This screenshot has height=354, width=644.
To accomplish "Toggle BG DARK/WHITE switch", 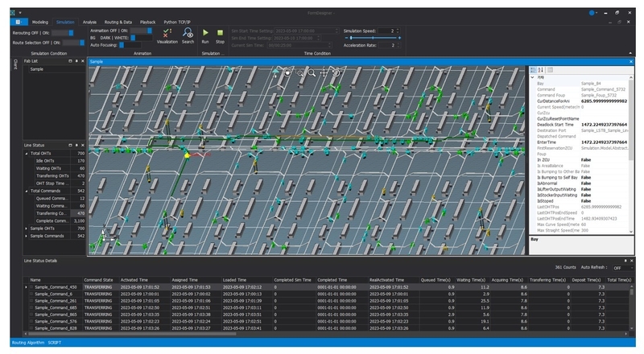I will [x=142, y=38].
